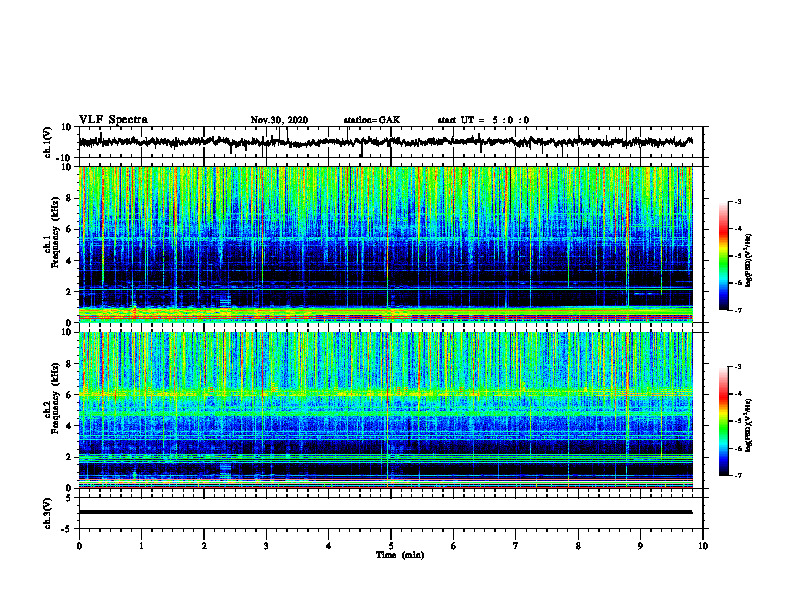Viewport: 792px width, 612px height.
Task: Click the "-5" tick on ch.2 color bar
Action: (x=737, y=421)
